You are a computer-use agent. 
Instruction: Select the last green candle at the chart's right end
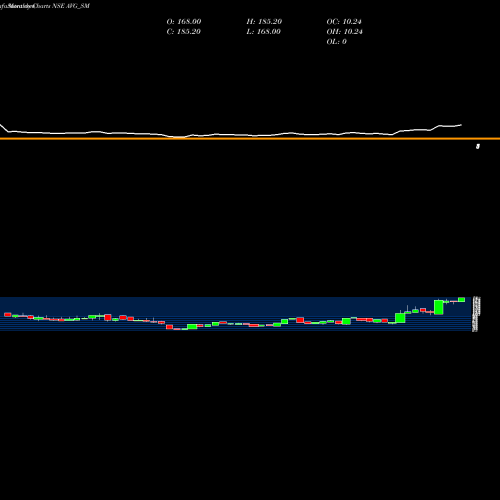click(x=461, y=300)
